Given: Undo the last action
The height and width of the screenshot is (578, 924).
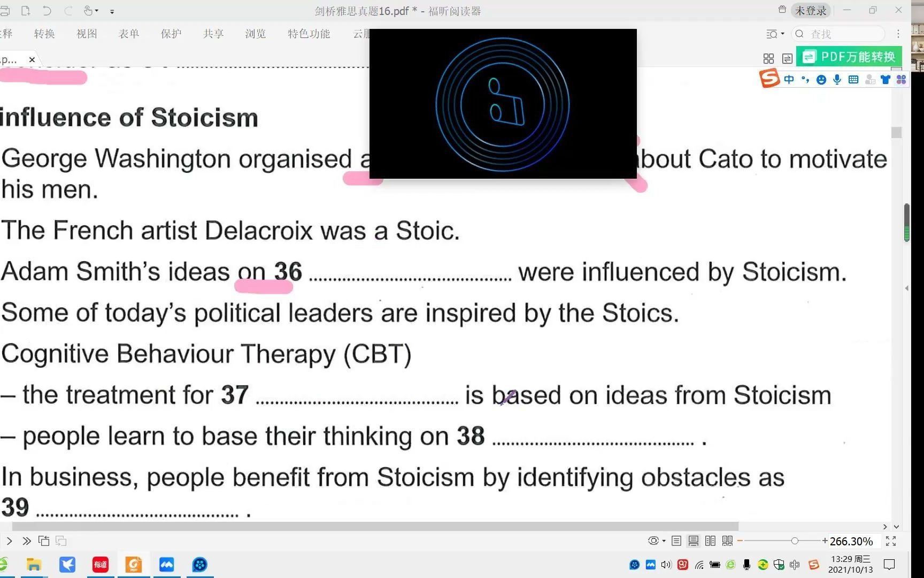Looking at the screenshot, I should click(x=47, y=10).
